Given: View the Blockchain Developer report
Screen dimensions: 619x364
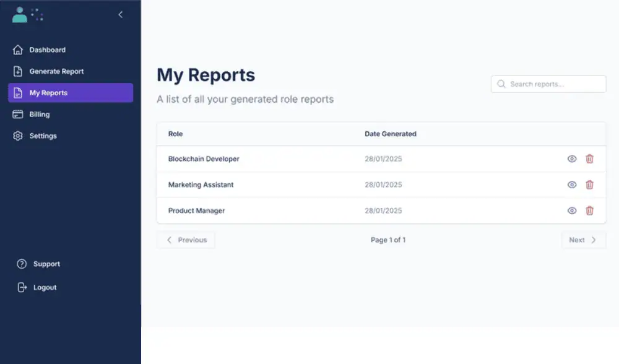Looking at the screenshot, I should 572,159.
